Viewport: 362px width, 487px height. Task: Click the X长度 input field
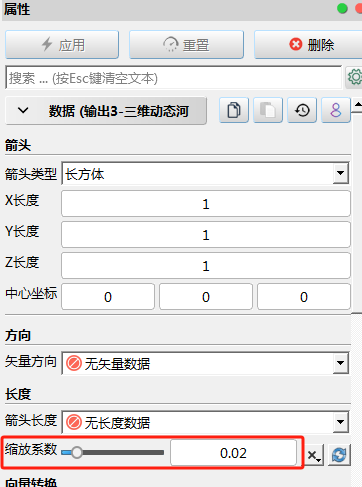tap(206, 204)
